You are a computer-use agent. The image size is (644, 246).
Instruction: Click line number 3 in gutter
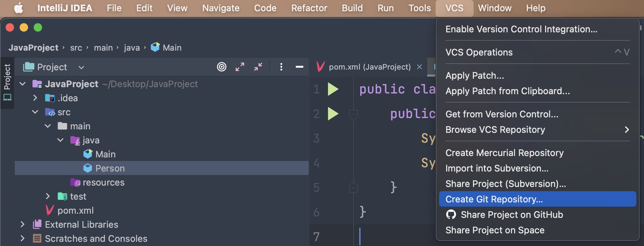[316, 138]
